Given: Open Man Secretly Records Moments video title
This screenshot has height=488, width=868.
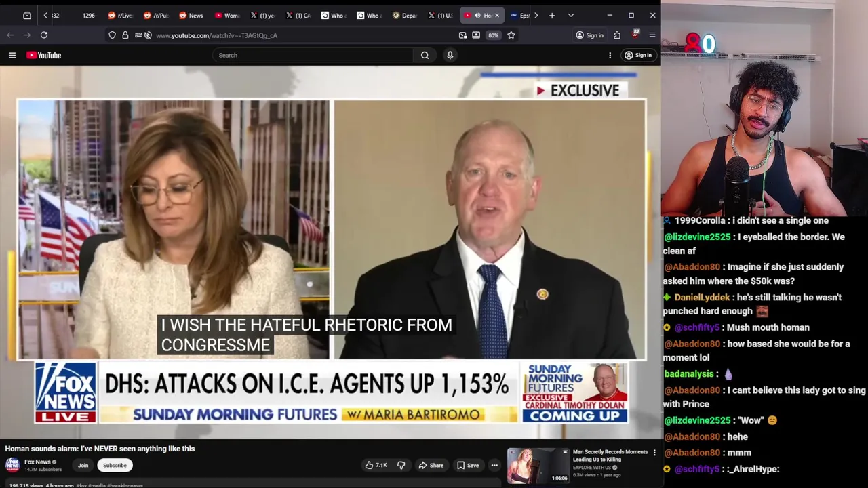Looking at the screenshot, I should (610, 455).
